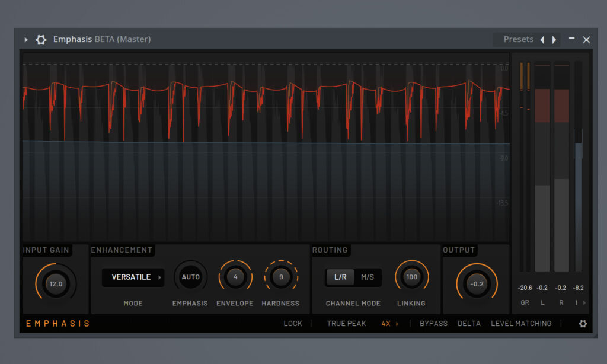This screenshot has height=364, width=607.
Task: Select next preset arrow
Action: (554, 40)
